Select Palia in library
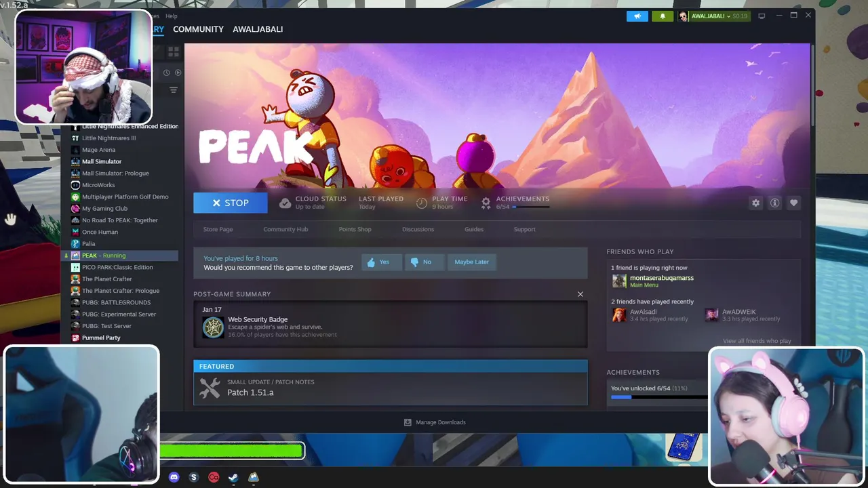868x488 pixels. [88, 243]
